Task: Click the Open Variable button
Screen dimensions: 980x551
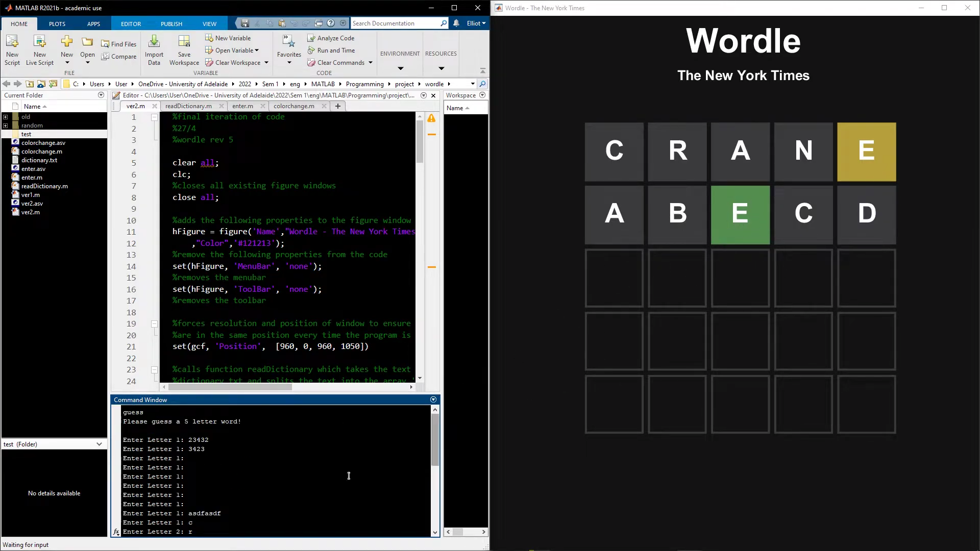Action: click(x=232, y=50)
